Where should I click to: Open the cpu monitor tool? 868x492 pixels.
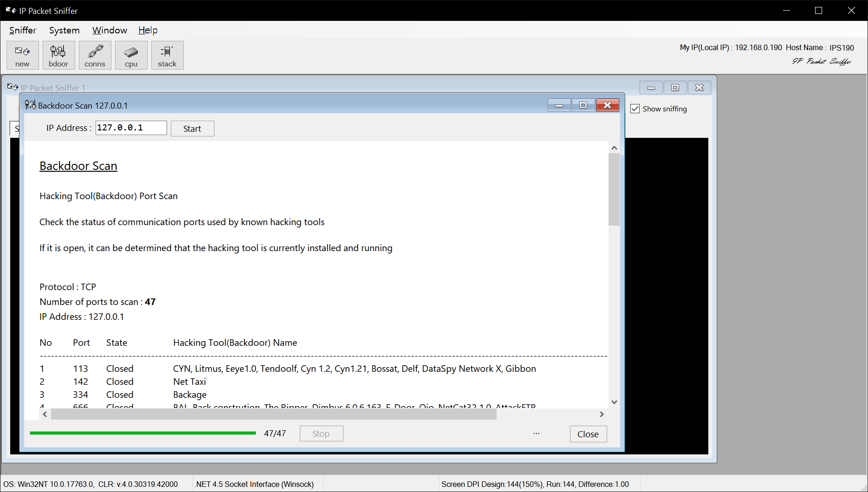131,55
